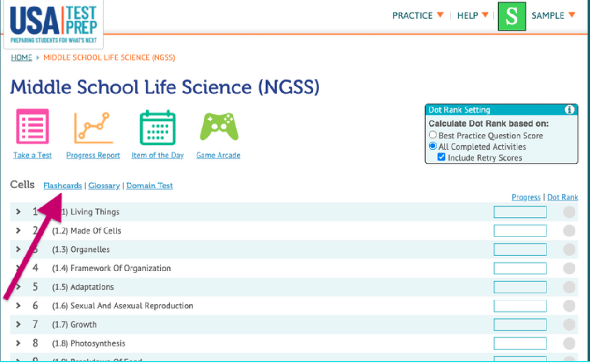Open the Item of the Day link

pos(158,155)
